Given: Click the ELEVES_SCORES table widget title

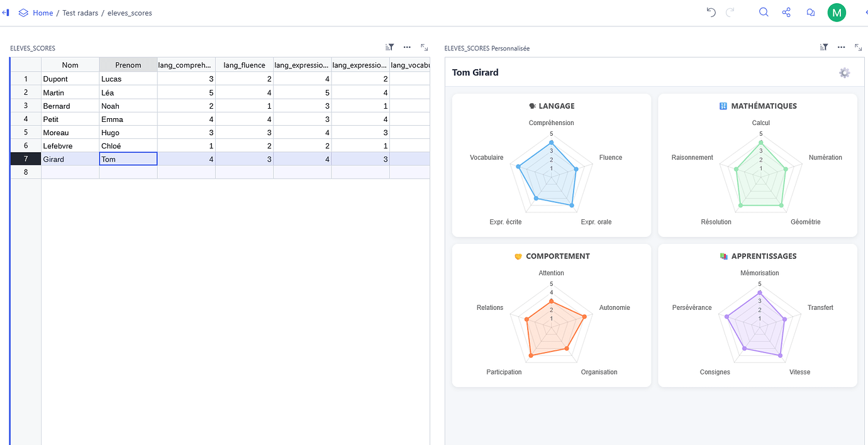Looking at the screenshot, I should pyautogui.click(x=33, y=48).
